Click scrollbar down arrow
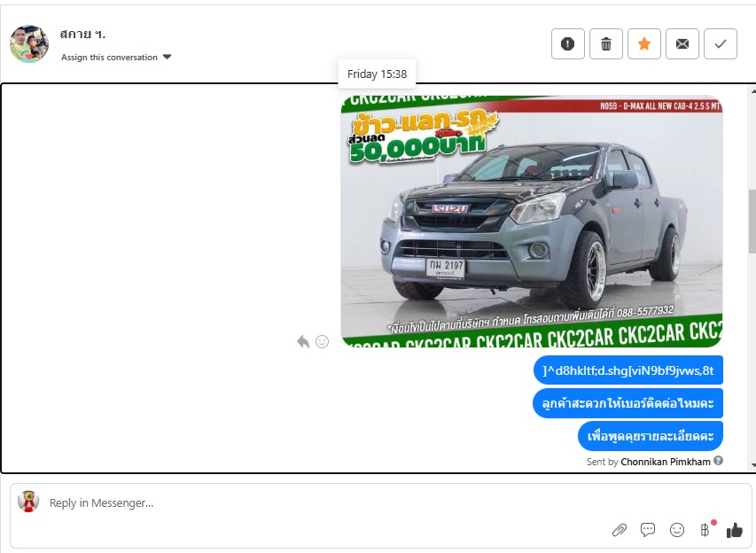756x553 pixels. 753,465
